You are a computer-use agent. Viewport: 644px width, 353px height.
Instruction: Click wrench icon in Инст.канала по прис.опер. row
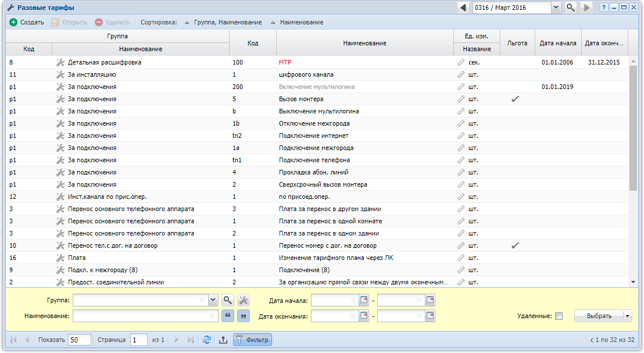point(60,197)
